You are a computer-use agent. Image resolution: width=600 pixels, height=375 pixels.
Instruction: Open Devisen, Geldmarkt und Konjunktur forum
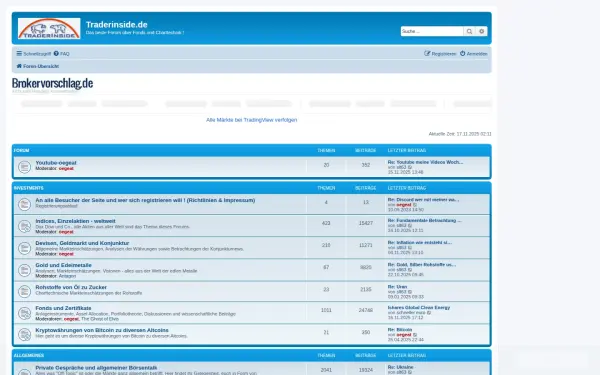82,243
